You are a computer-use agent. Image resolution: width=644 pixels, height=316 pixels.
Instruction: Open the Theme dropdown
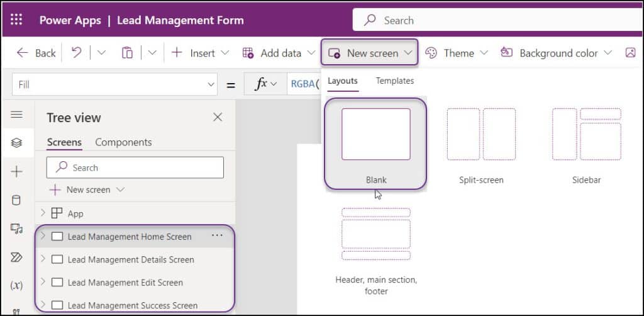click(457, 53)
